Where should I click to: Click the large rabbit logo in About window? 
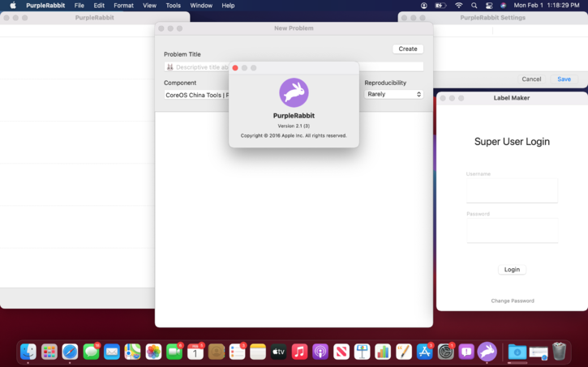pos(294,92)
